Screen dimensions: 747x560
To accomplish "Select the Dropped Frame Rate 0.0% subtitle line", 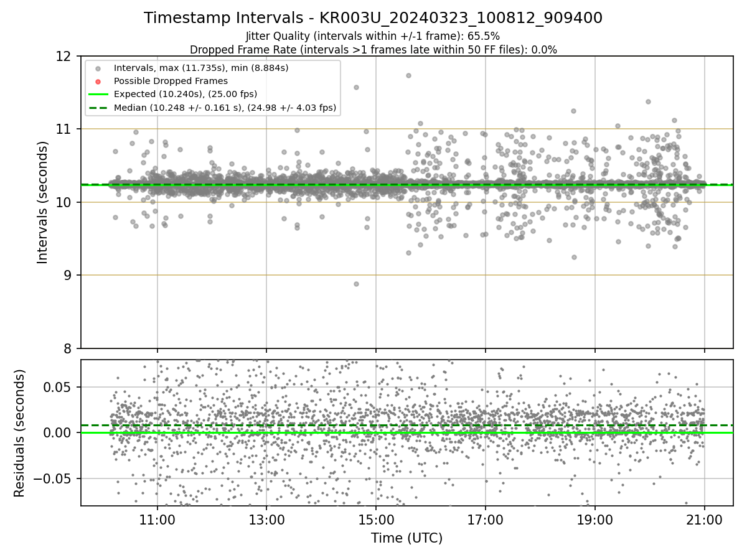I will [x=373, y=50].
